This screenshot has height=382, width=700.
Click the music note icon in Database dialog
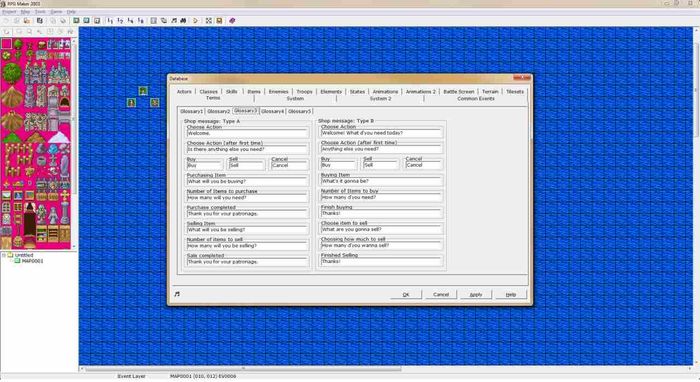click(177, 294)
